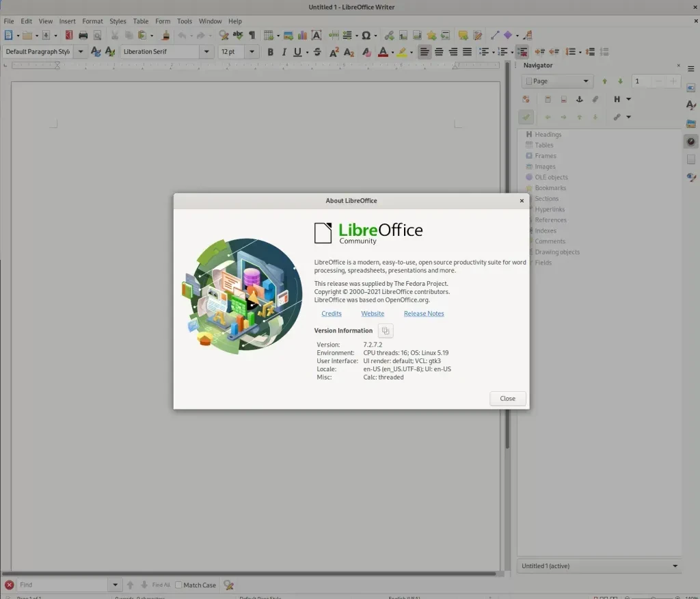The image size is (700, 599).
Task: Open the font name dropdown
Action: pyautogui.click(x=206, y=52)
